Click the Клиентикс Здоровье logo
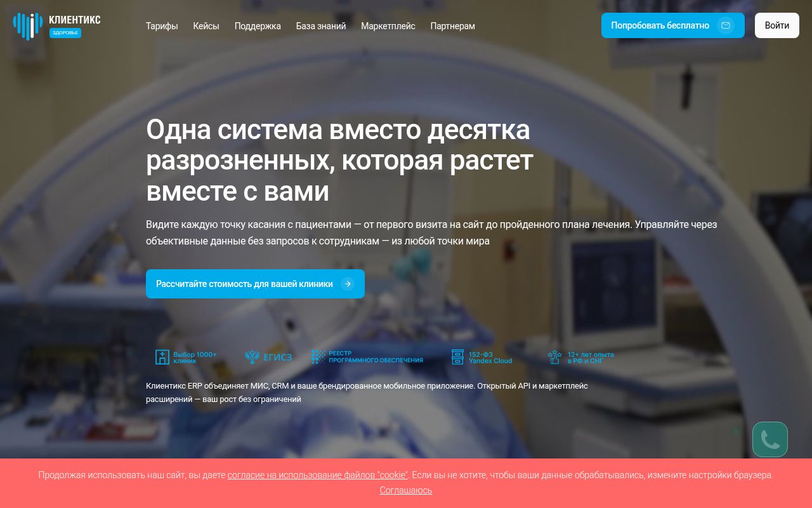Viewport: 812px width, 508px height. [57, 25]
